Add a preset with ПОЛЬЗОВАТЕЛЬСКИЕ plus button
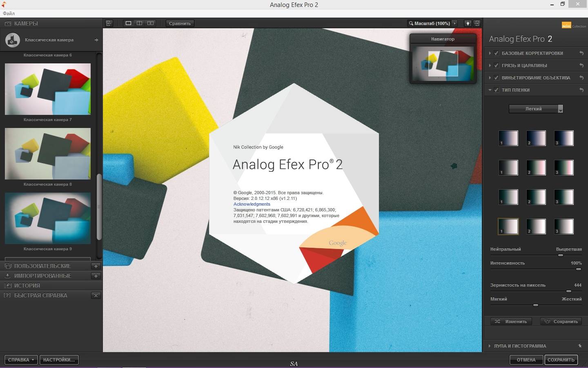 click(x=96, y=266)
